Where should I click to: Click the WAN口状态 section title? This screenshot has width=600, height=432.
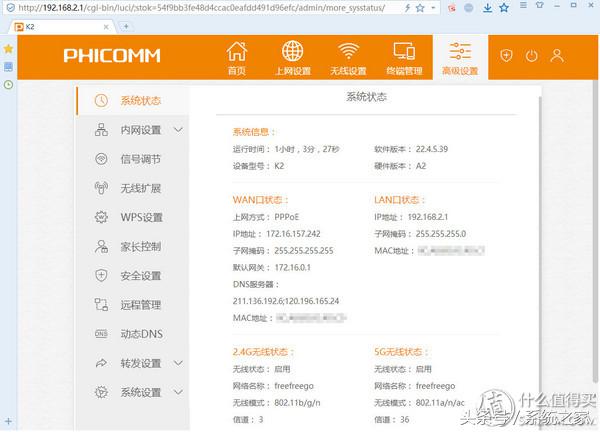(261, 200)
